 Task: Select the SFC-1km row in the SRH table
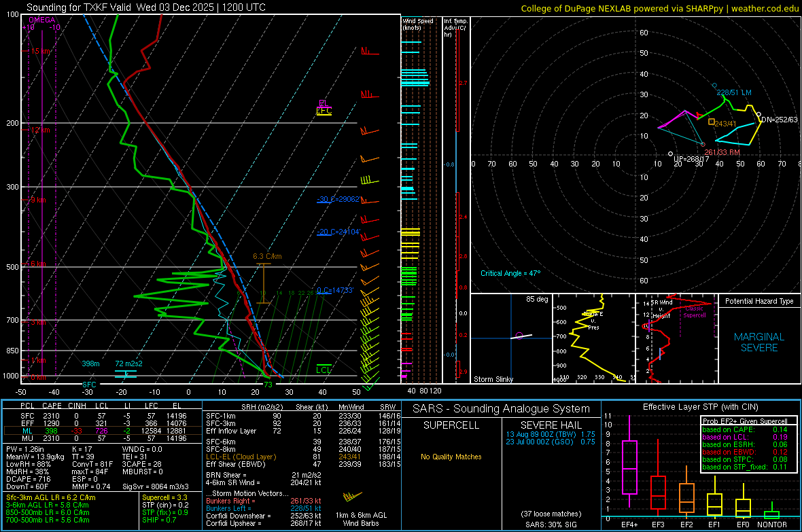[x=304, y=416]
